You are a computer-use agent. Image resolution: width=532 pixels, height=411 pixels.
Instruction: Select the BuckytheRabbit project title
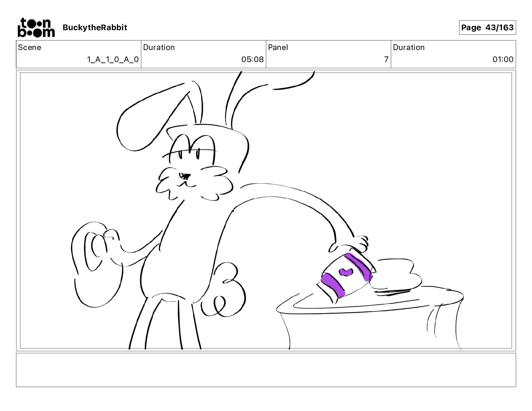95,28
